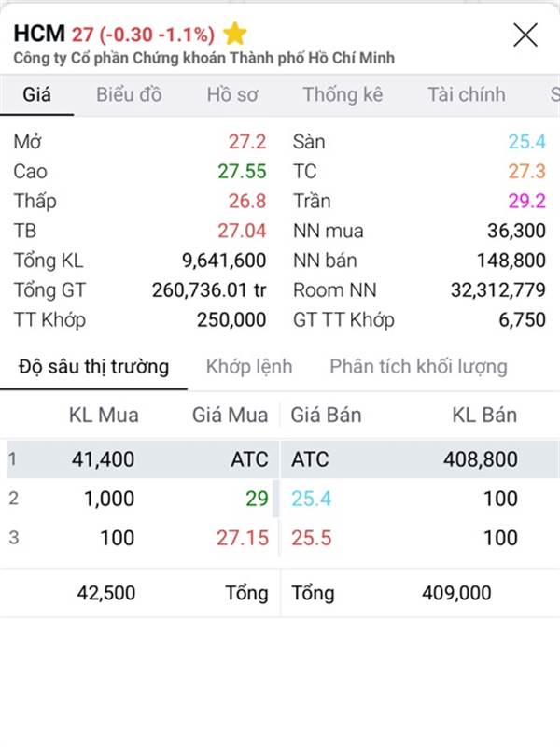Click the HCM ticker symbol header

pyautogui.click(x=39, y=34)
